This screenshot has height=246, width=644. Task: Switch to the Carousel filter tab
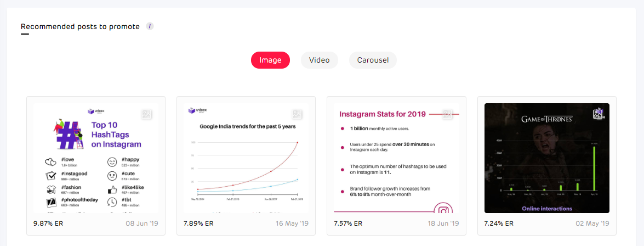pos(373,60)
